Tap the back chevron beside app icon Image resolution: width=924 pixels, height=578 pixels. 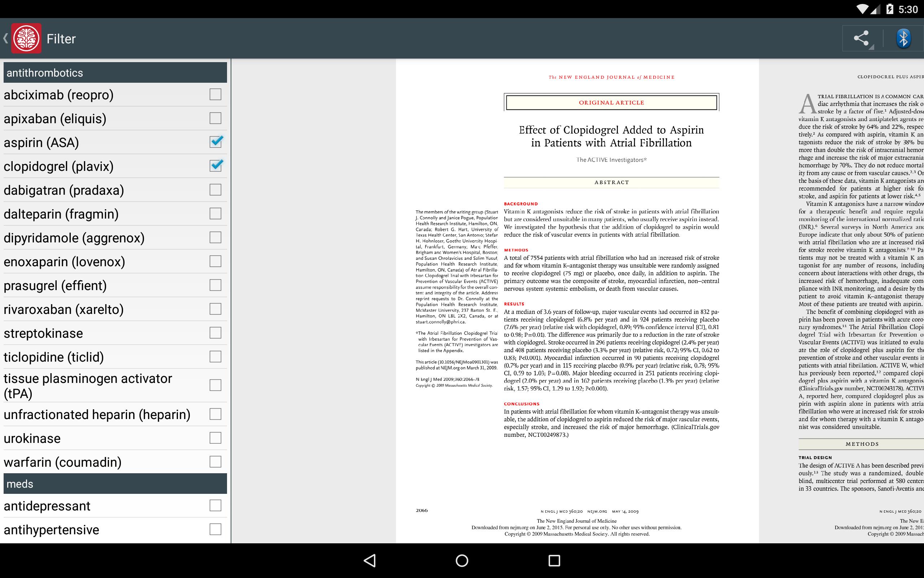click(5, 38)
